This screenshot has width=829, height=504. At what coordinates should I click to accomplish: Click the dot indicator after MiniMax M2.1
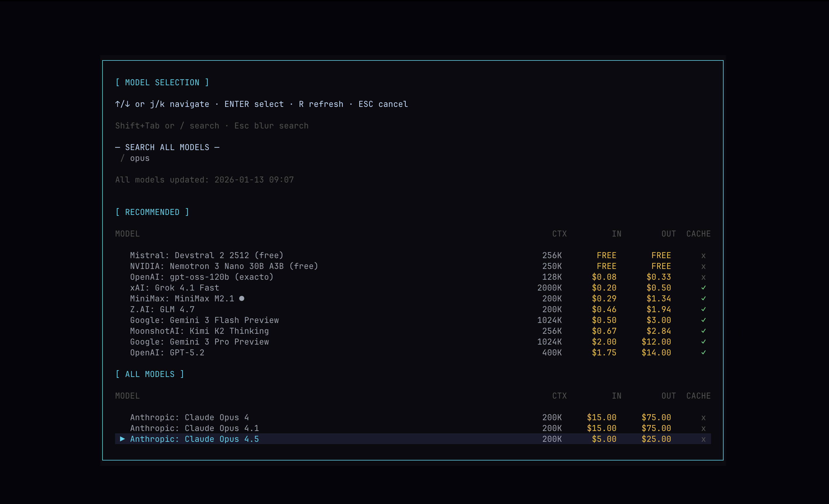click(242, 298)
